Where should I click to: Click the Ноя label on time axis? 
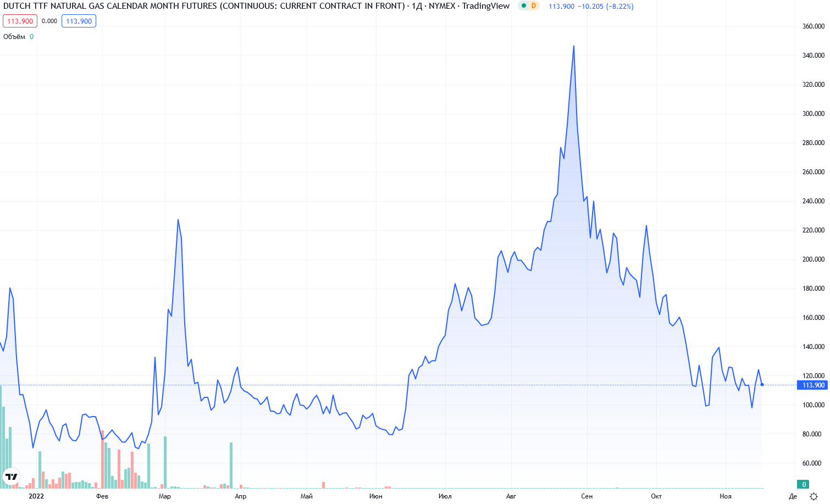726,496
